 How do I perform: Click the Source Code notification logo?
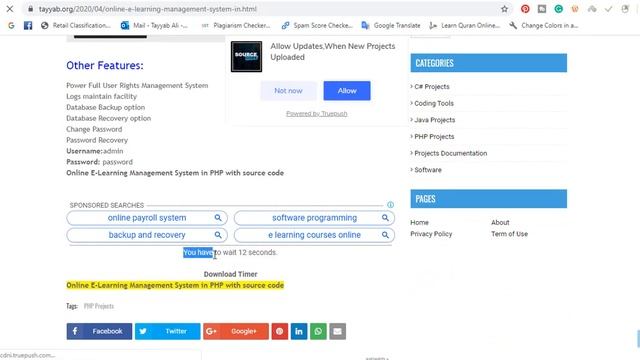pyautogui.click(x=246, y=56)
